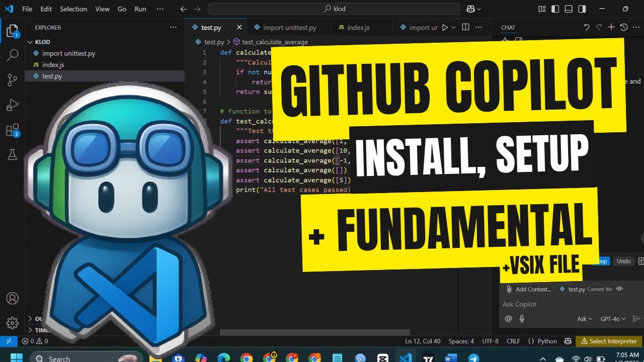Click the Split Editor Right icon
The height and width of the screenshot is (362, 644).
click(465, 27)
